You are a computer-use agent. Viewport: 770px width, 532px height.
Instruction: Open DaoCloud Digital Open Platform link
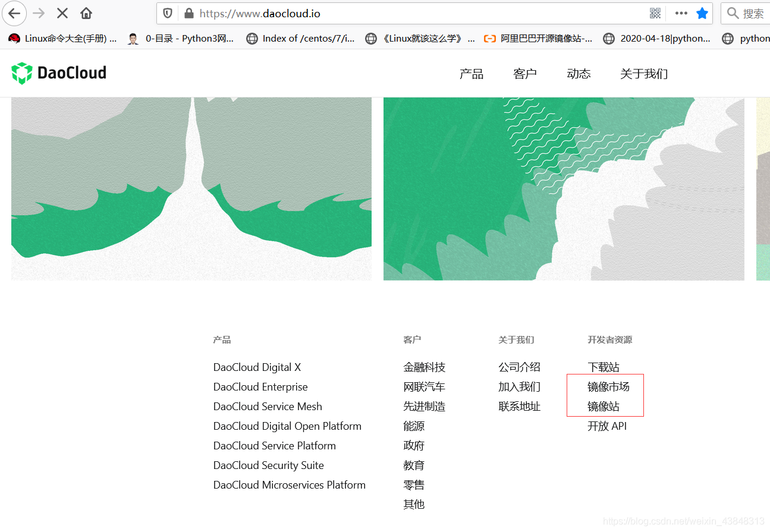click(x=287, y=426)
